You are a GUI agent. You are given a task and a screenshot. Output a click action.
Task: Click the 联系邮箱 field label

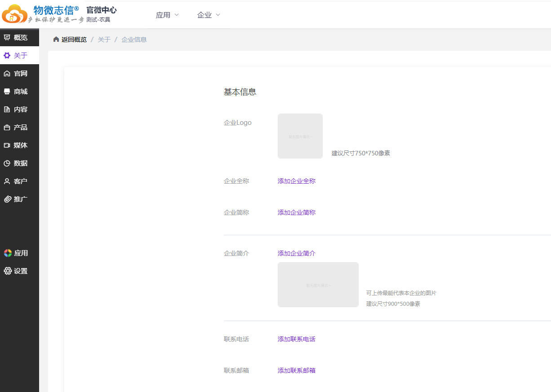236,370
